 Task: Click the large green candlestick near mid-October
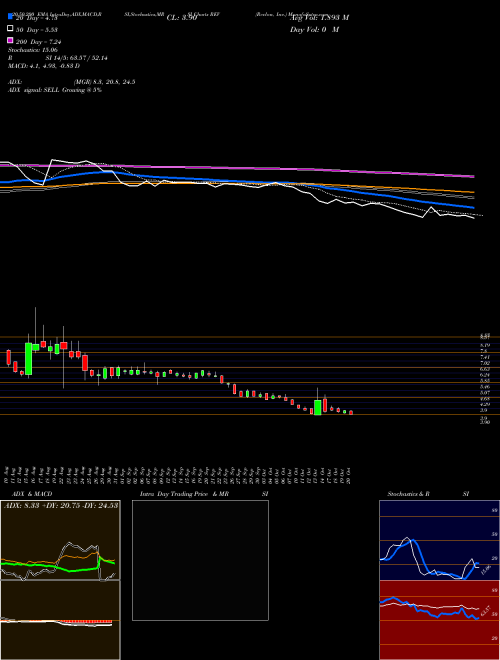(x=317, y=407)
